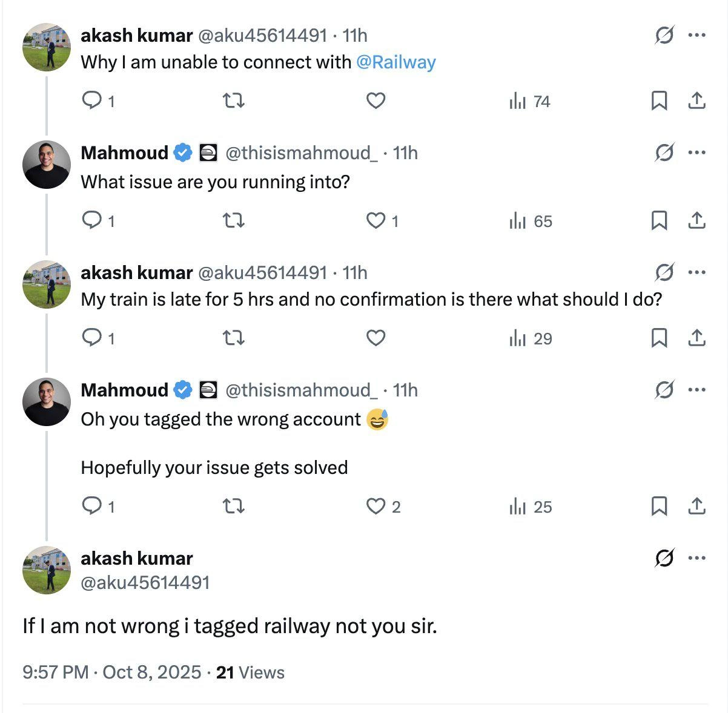Open the @Railway mention link
The height and width of the screenshot is (713, 728).
tap(396, 62)
